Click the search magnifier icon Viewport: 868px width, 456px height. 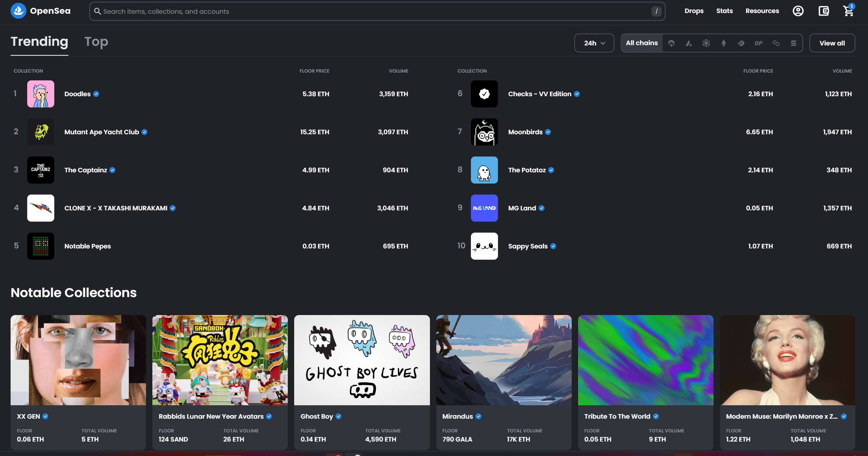[x=97, y=11]
